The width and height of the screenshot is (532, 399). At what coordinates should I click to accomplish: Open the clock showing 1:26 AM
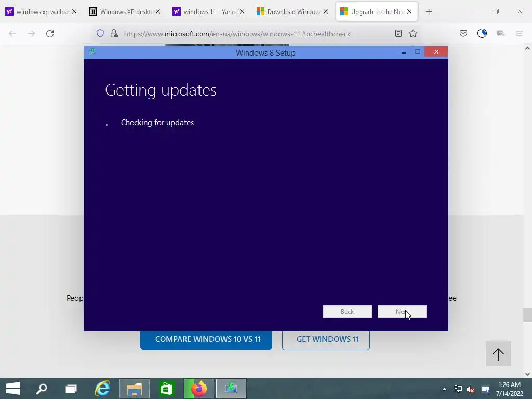click(x=509, y=389)
